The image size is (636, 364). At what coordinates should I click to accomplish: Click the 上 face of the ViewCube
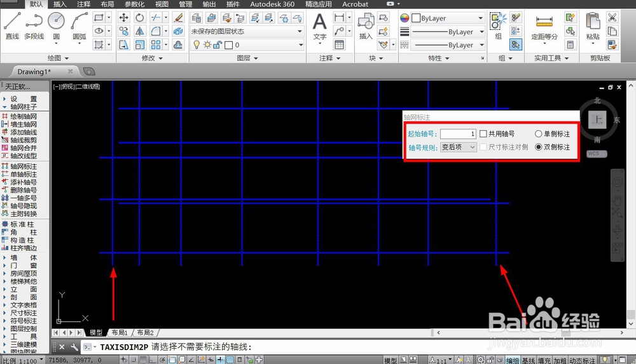point(597,119)
